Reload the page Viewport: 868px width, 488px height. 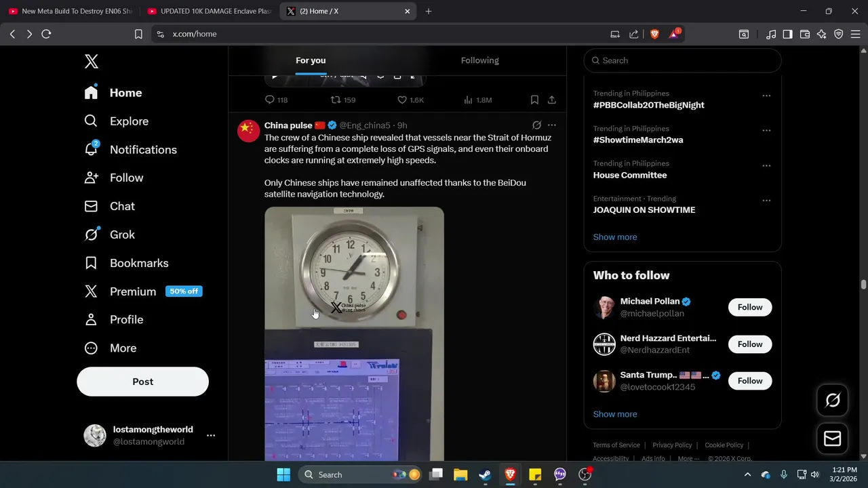pos(46,34)
